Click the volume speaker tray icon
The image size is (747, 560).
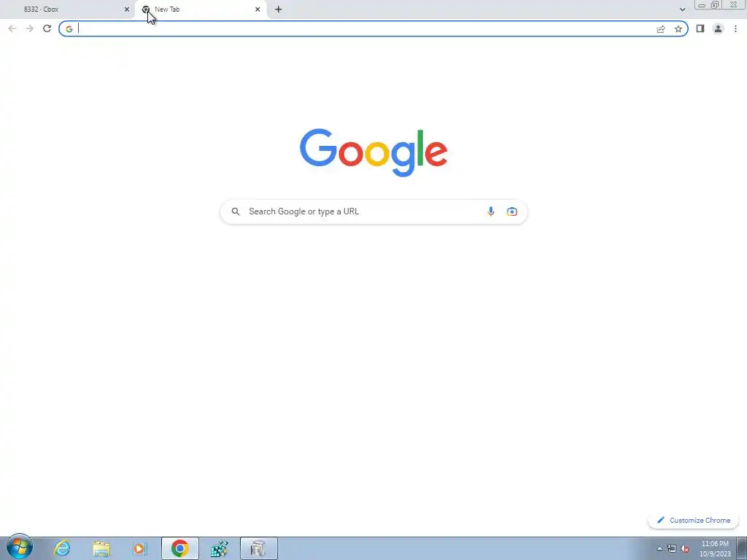point(685,548)
